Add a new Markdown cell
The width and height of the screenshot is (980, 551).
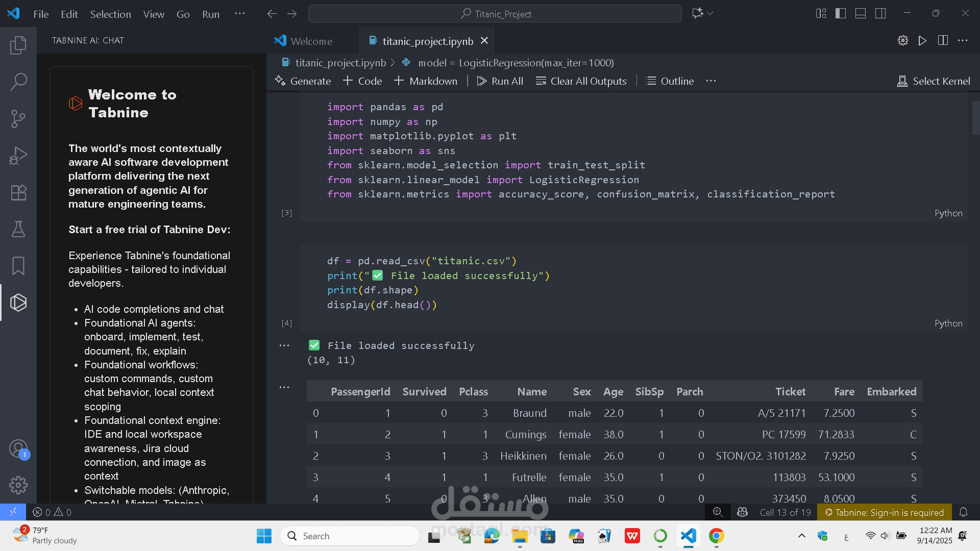coord(426,81)
